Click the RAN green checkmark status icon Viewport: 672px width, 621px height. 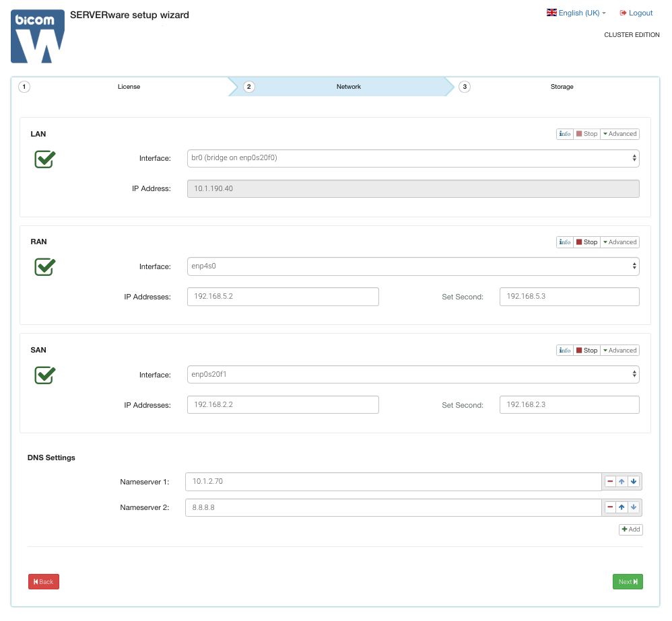(45, 267)
